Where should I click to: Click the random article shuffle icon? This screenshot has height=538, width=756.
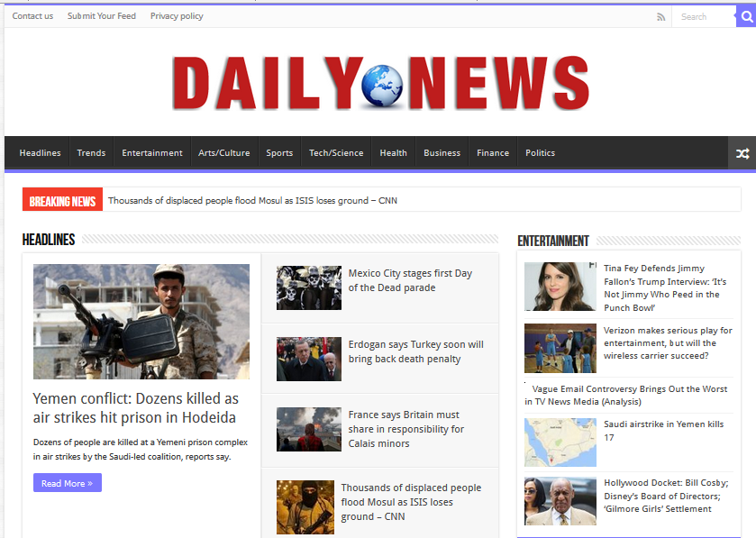(x=742, y=153)
